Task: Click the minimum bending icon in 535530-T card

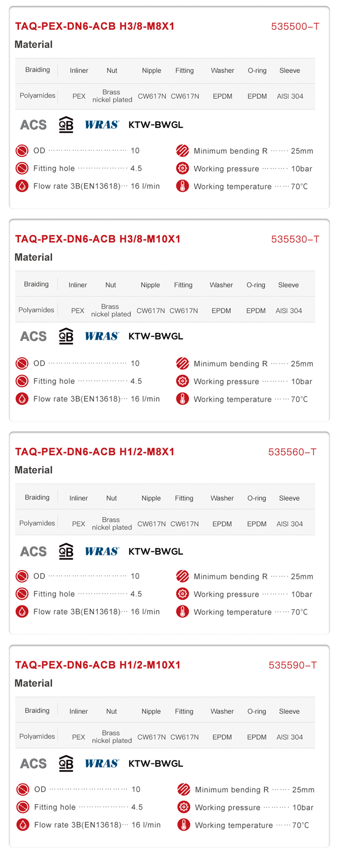Action: pos(183,363)
